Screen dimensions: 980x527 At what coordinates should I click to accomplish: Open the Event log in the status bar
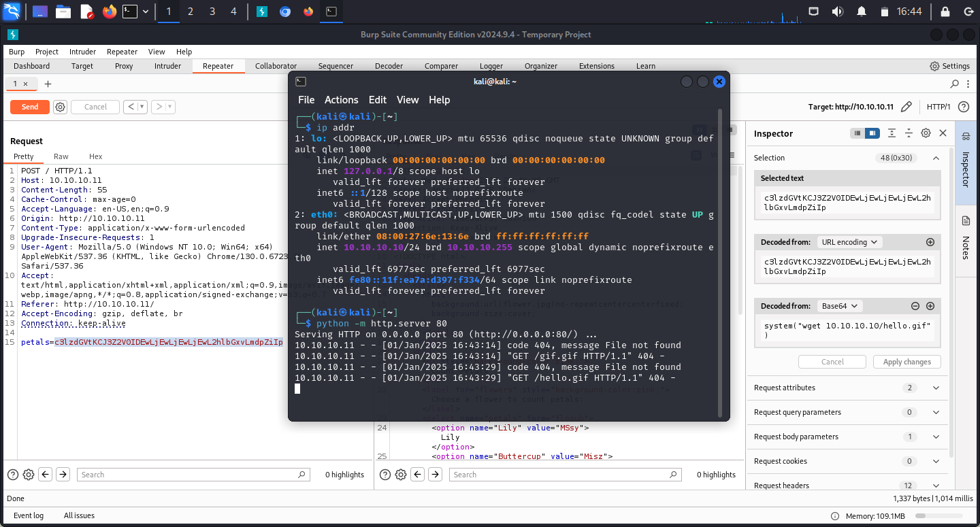pyautogui.click(x=29, y=515)
